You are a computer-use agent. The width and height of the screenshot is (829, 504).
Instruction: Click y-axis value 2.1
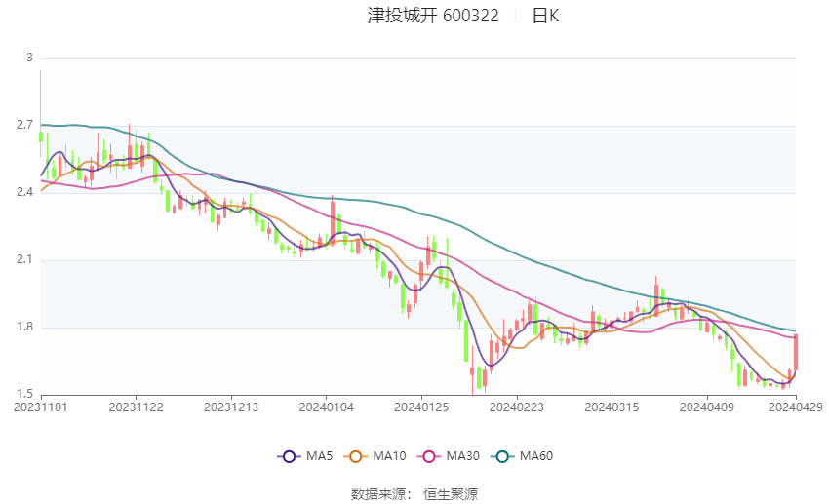coord(24,259)
